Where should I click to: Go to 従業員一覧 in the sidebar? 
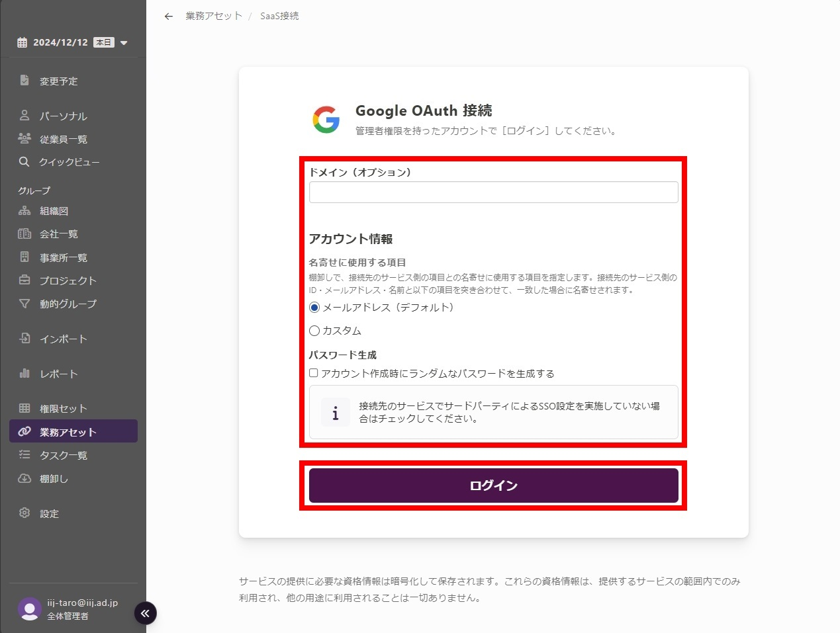pos(64,139)
